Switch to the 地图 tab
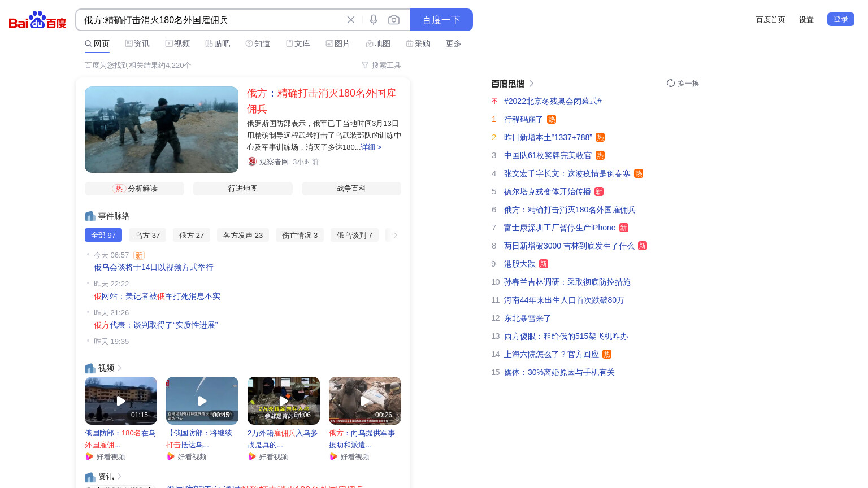This screenshot has width=868, height=488. coord(378,43)
